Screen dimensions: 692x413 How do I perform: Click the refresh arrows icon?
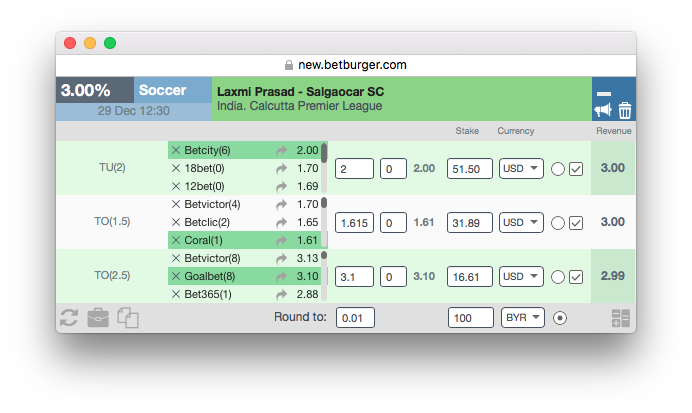click(69, 318)
